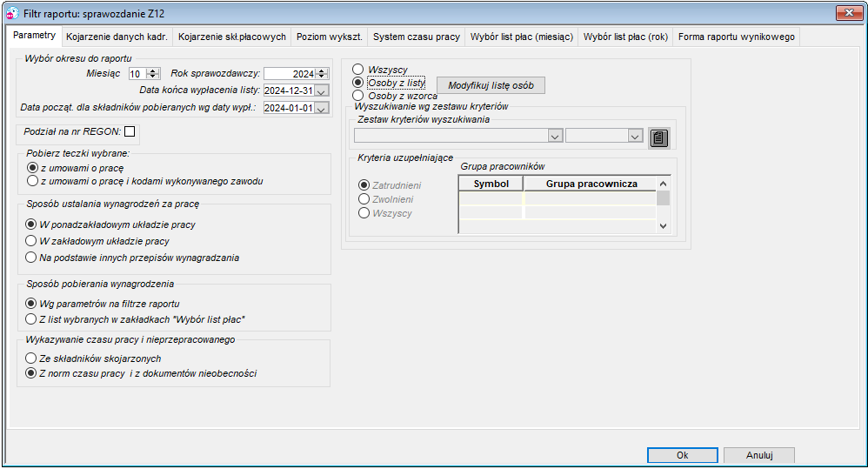Viewport: 868px width, 469px height.
Task: Select the Zatrudnieni radio button
Action: pos(364,185)
